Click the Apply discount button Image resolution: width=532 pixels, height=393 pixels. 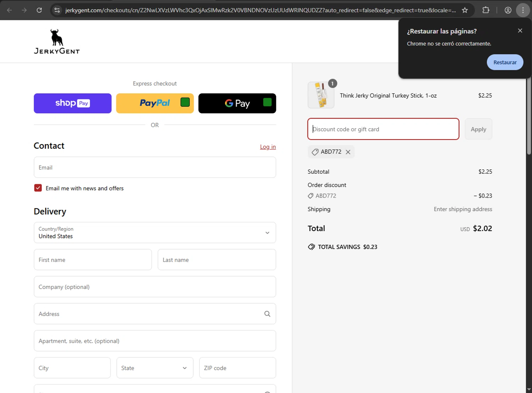tap(478, 129)
